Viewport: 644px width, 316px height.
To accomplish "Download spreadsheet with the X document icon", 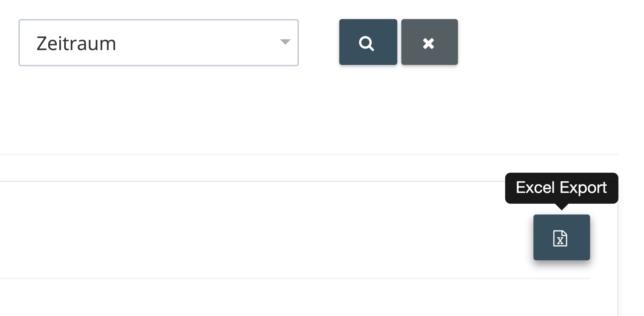I will [x=561, y=237].
